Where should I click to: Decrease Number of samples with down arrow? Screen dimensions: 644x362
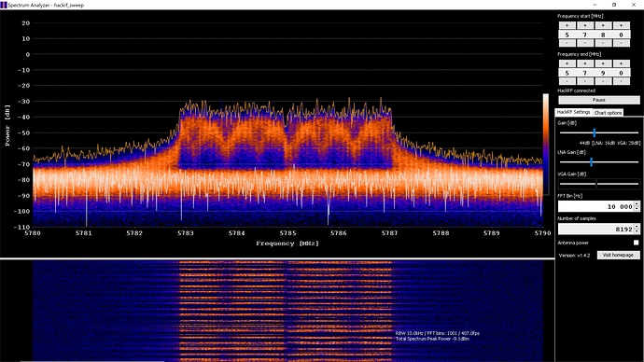[x=637, y=231]
